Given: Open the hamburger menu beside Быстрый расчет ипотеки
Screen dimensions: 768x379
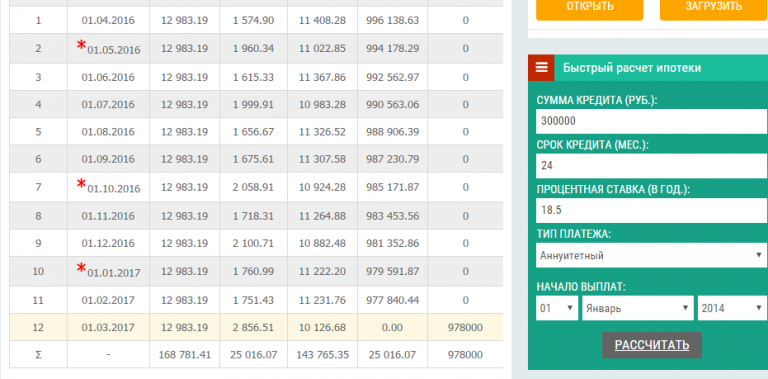Looking at the screenshot, I should pyautogui.click(x=541, y=68).
